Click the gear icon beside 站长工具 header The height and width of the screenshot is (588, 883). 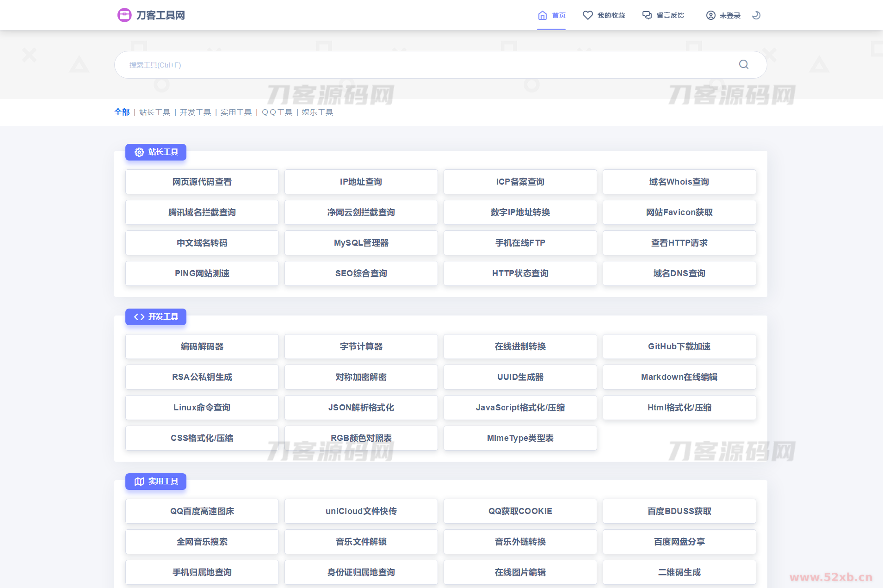point(139,152)
